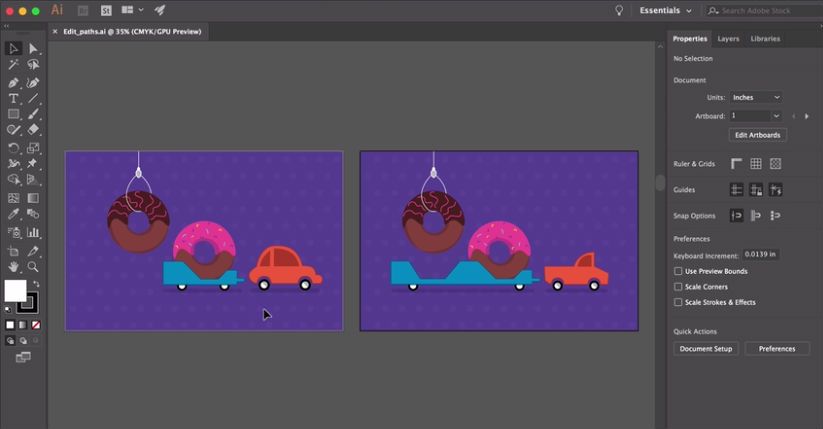Click the Edit Artboards button
823x429 pixels.
click(757, 135)
